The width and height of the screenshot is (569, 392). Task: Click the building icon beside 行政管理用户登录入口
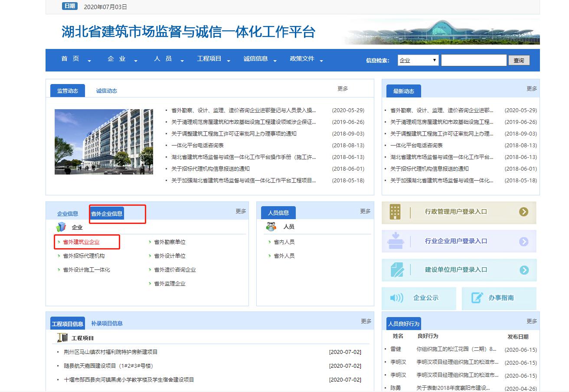pos(395,212)
